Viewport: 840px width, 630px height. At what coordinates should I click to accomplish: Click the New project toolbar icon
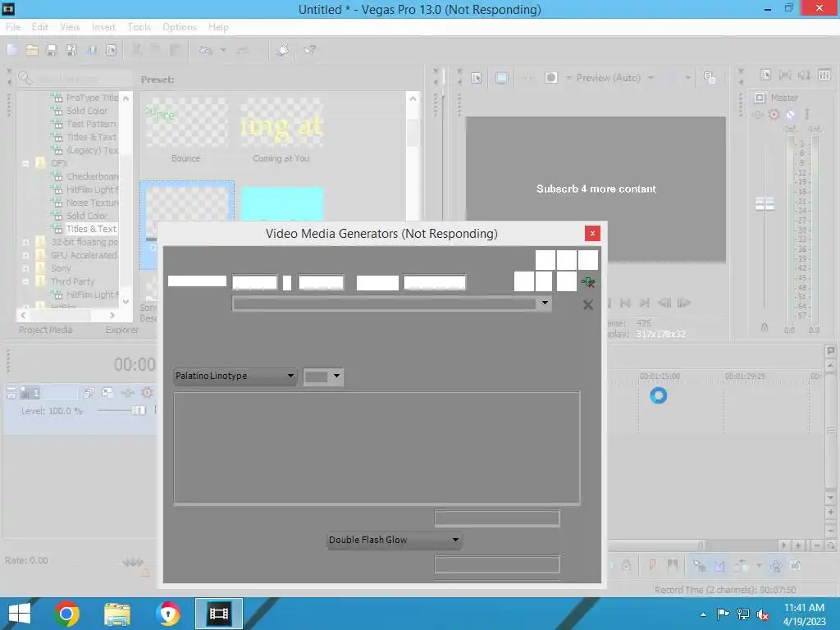(12, 50)
